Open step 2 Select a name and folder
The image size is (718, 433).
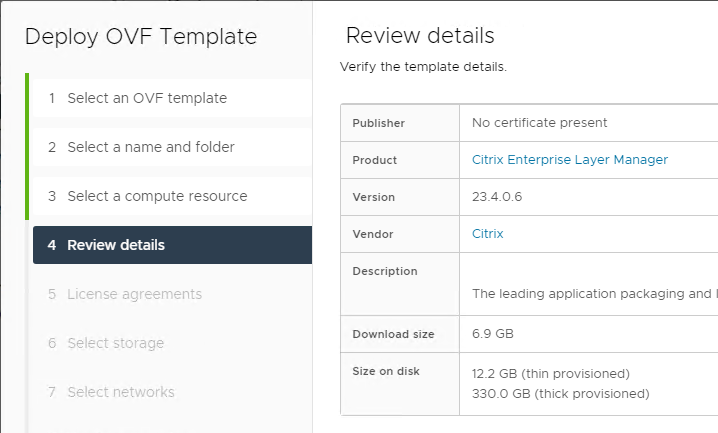point(172,147)
